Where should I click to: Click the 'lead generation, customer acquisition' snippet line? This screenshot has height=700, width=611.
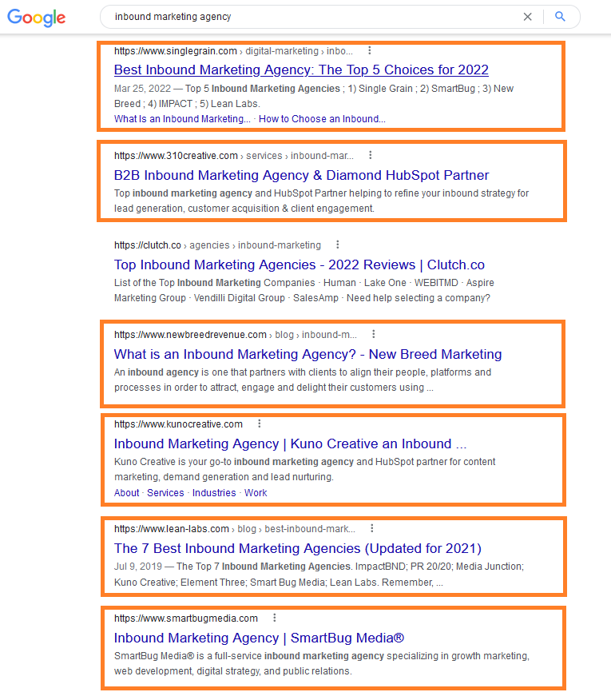click(244, 209)
